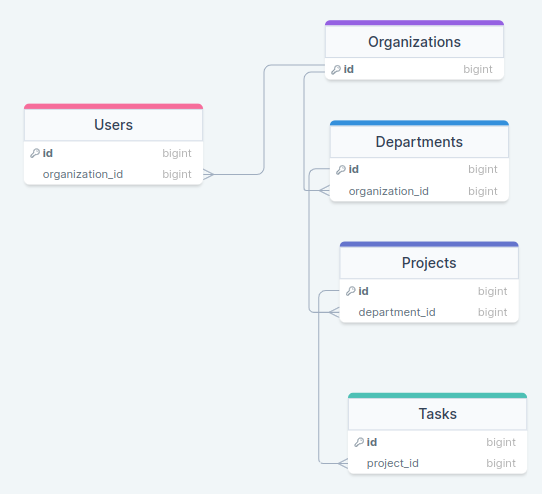Select the Tasks table title
The height and width of the screenshot is (494, 542).
438,414
